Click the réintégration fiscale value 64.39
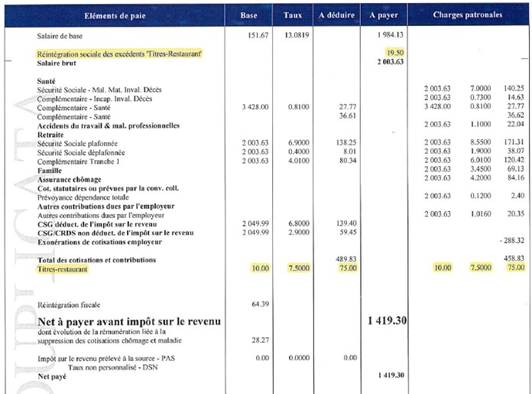532x394 pixels. tap(260, 304)
